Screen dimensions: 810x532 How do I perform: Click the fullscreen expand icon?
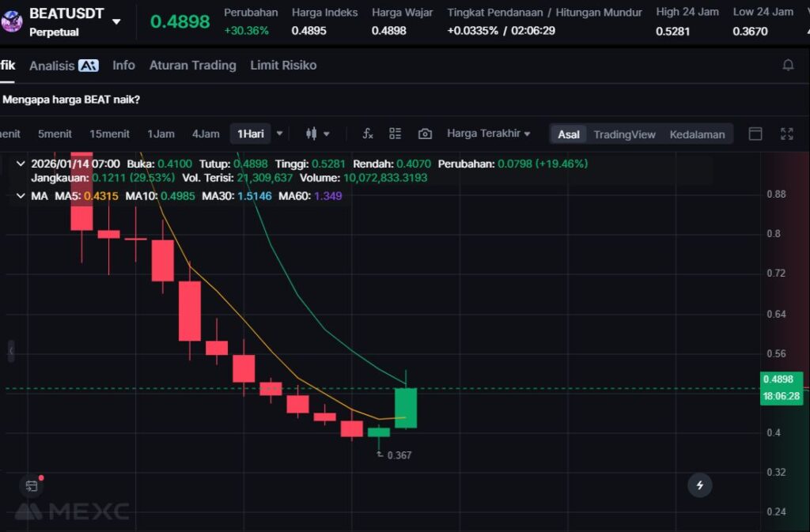[786, 134]
